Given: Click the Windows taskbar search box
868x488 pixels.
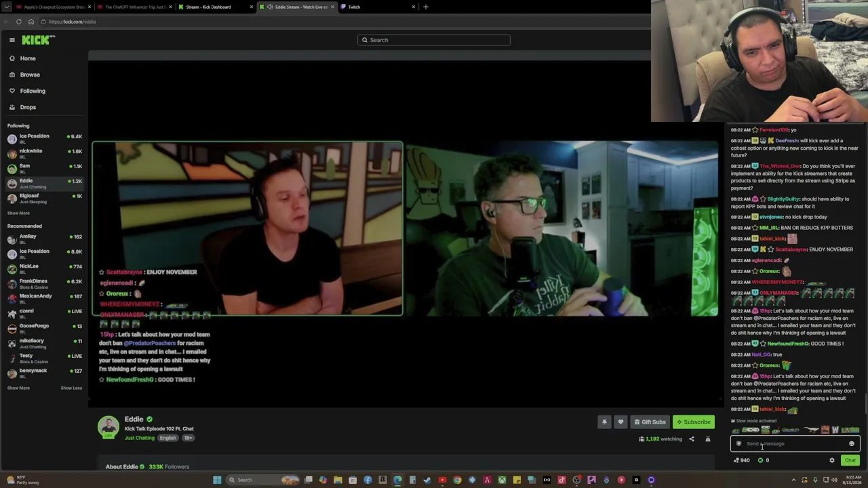Looking at the screenshot, I should click(x=262, y=480).
